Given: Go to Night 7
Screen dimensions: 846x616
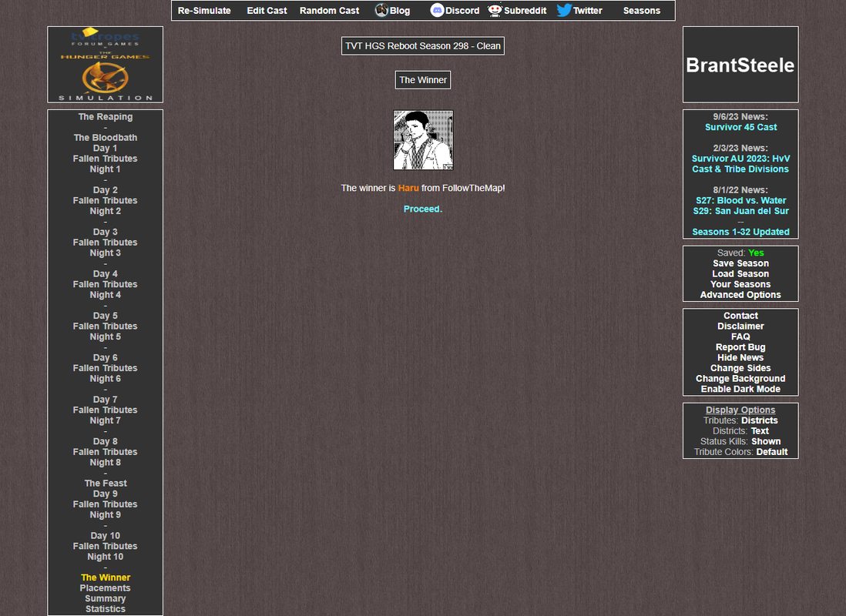Looking at the screenshot, I should click(106, 420).
